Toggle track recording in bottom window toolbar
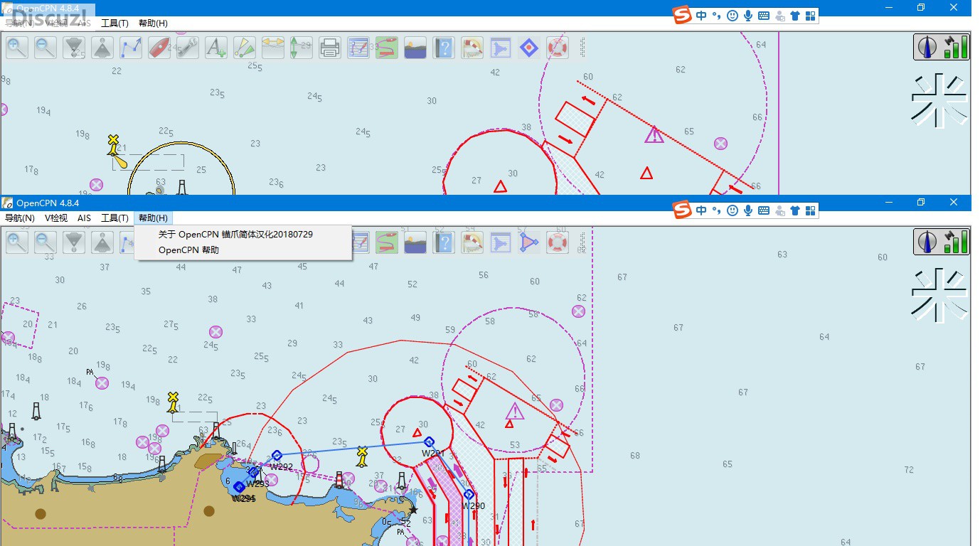The image size is (980, 546). pyautogui.click(x=387, y=242)
